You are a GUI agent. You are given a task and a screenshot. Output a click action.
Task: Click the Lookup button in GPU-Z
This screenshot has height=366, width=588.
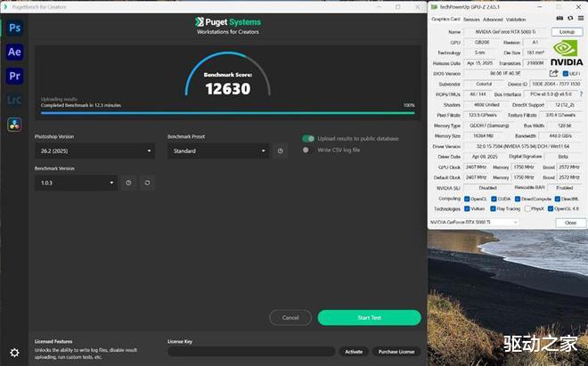pos(567,32)
